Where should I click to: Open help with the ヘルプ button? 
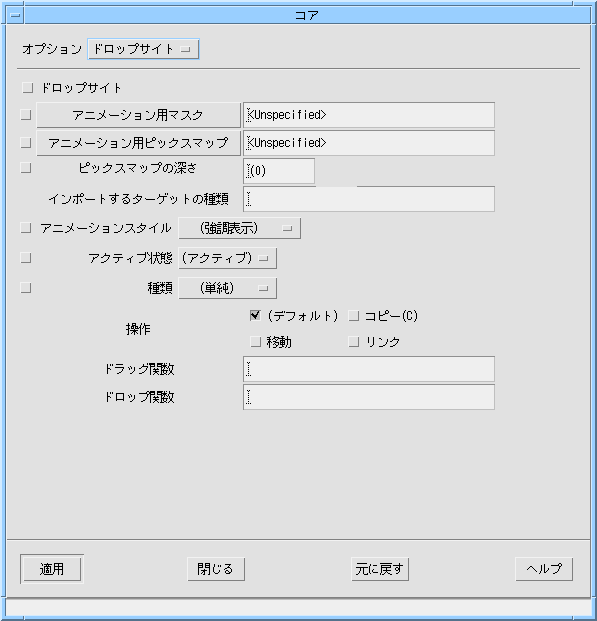coord(544,569)
